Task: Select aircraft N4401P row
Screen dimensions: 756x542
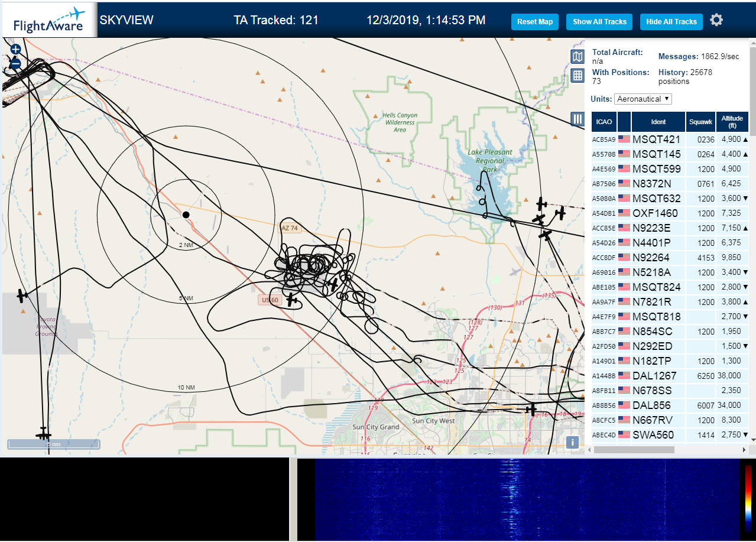Action: 670,243
